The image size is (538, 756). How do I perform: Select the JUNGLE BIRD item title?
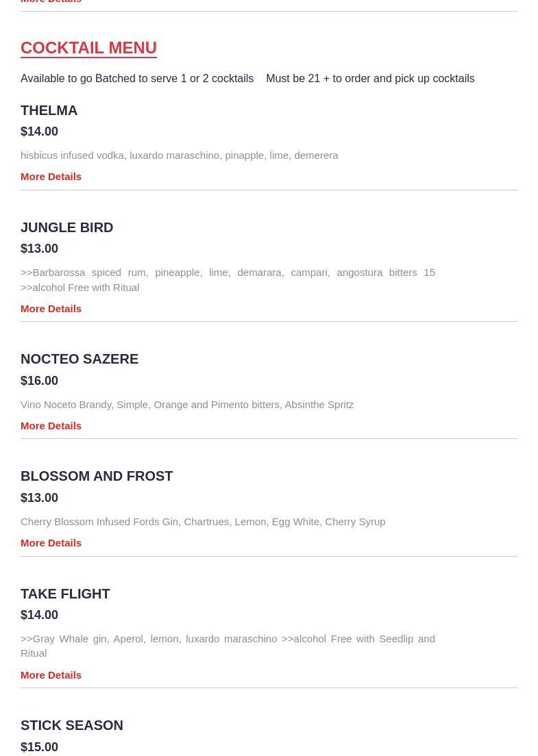pyautogui.click(x=66, y=227)
